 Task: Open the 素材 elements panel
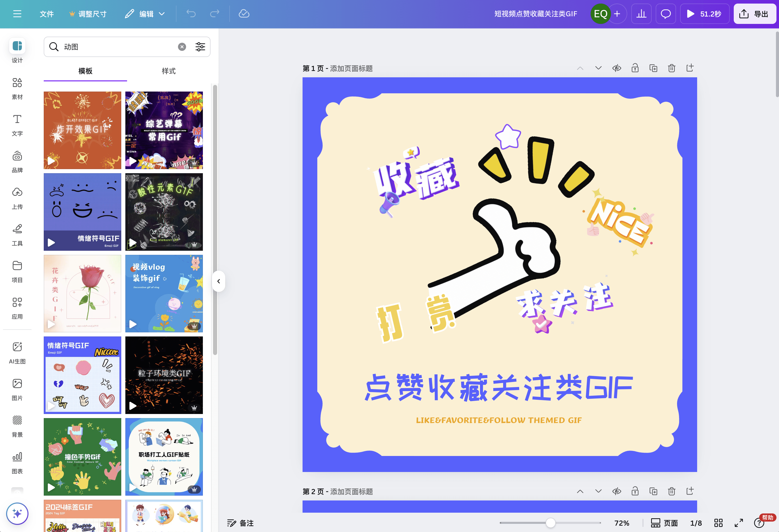(x=17, y=88)
